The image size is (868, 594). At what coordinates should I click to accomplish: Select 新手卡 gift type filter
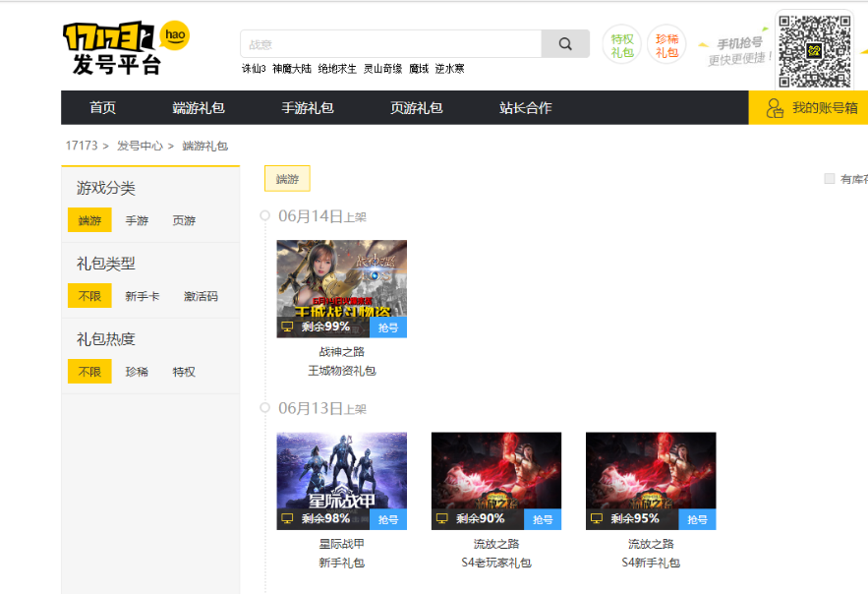point(143,296)
